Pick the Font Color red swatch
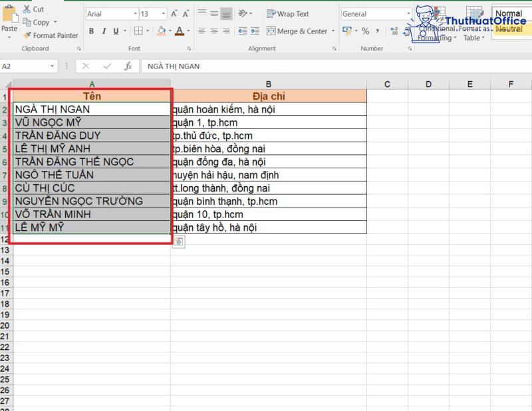532x411 pixels. pyautogui.click(x=179, y=34)
